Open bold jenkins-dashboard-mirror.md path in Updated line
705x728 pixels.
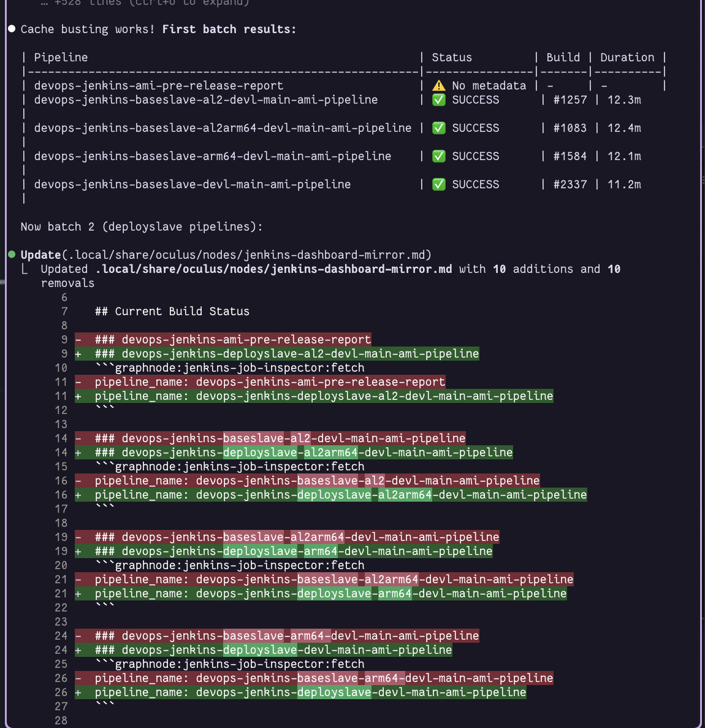[x=273, y=269]
